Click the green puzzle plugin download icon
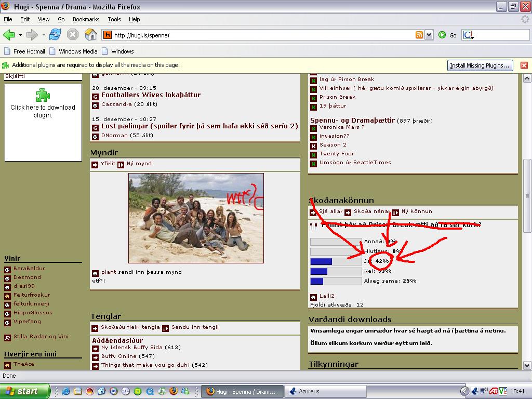Image resolution: width=532 pixels, height=399 pixels. pyautogui.click(x=43, y=95)
